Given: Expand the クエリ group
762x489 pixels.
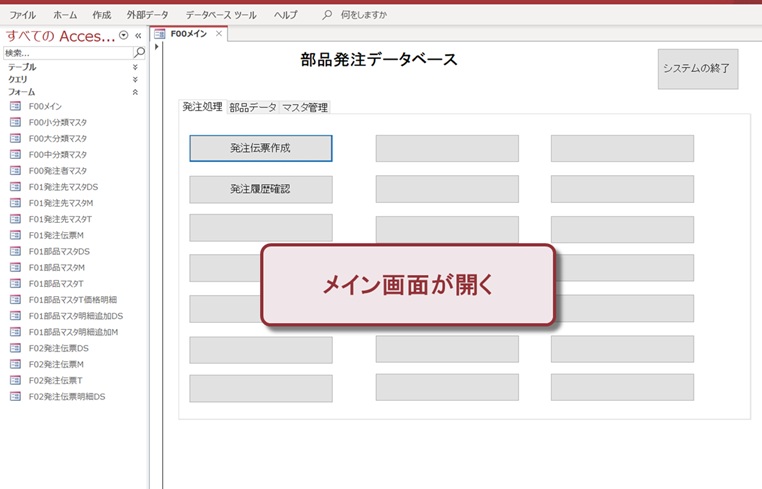Looking at the screenshot, I should [x=135, y=79].
